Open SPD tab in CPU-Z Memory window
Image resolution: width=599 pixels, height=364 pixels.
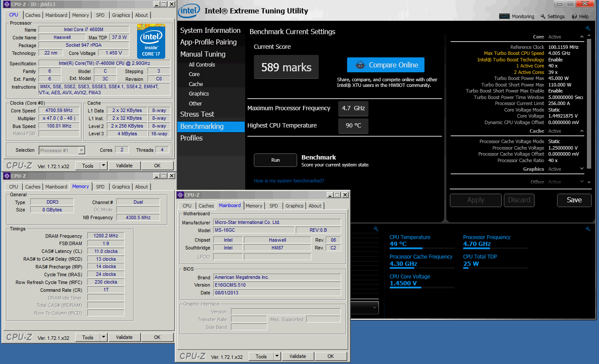pos(100,187)
